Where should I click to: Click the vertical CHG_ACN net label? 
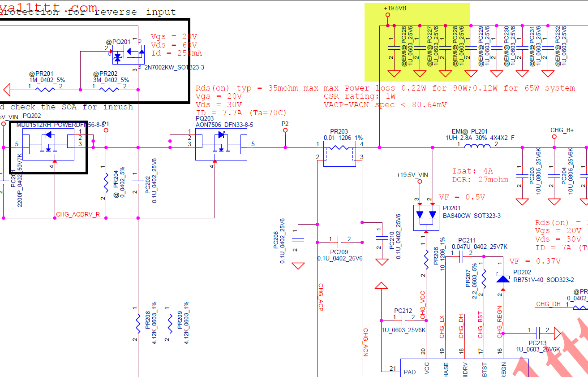click(x=365, y=342)
